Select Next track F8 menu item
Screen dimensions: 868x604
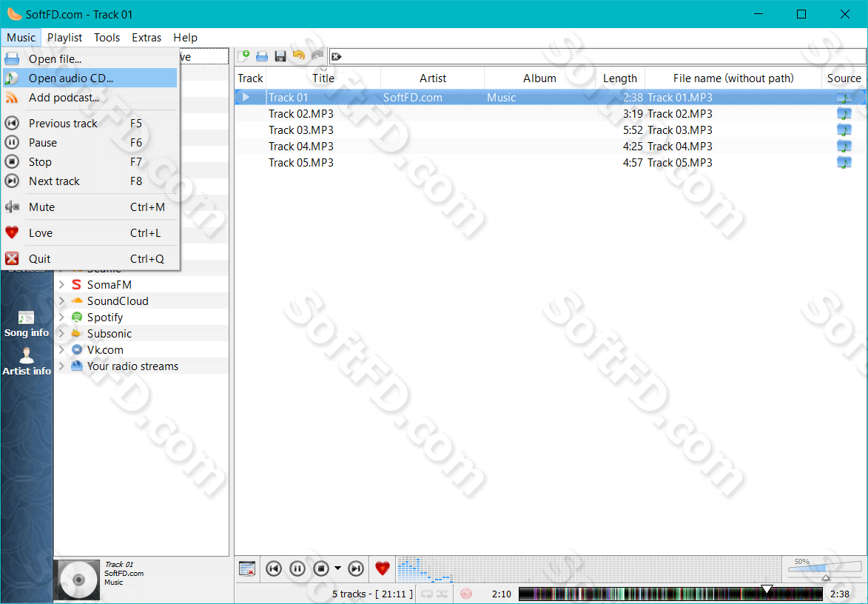[x=90, y=181]
